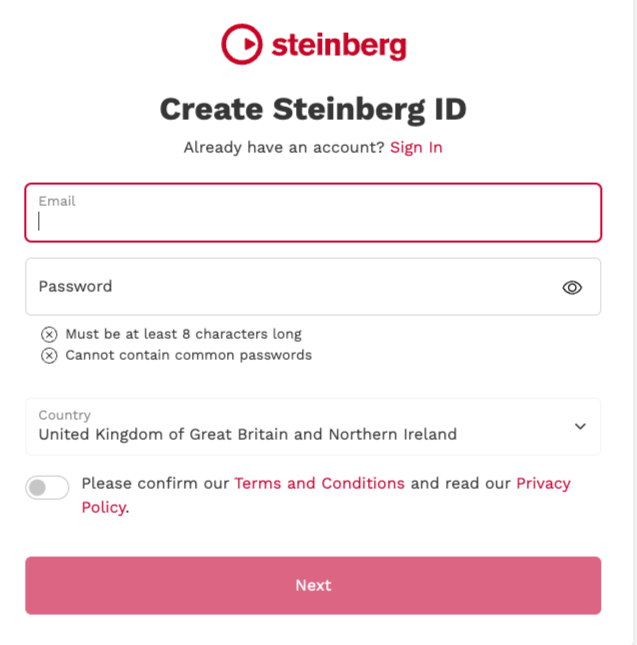Open the Privacy Policy link
The width and height of the screenshot is (637, 645).
click(543, 483)
